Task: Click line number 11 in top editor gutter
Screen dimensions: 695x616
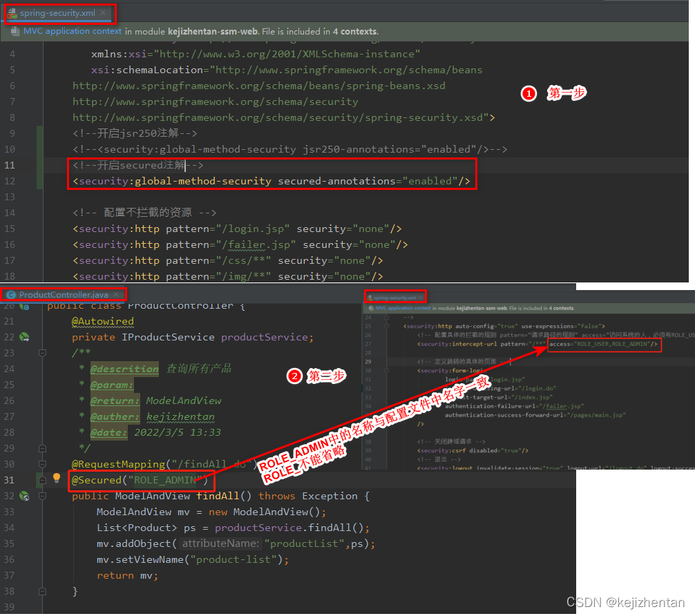Action: click(10, 165)
